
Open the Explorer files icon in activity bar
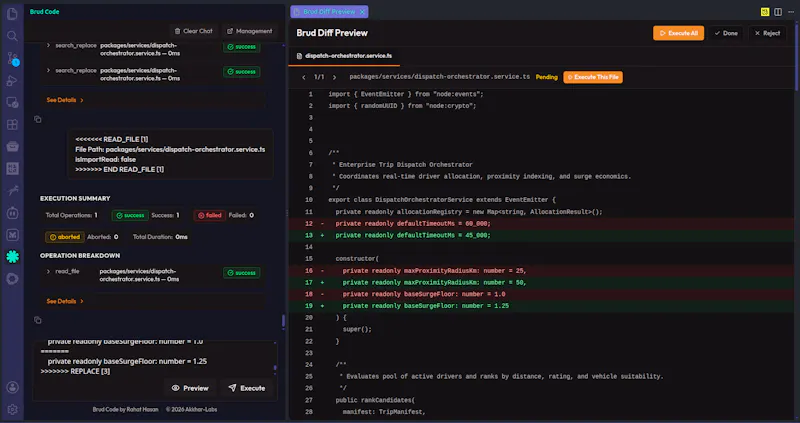pos(12,13)
